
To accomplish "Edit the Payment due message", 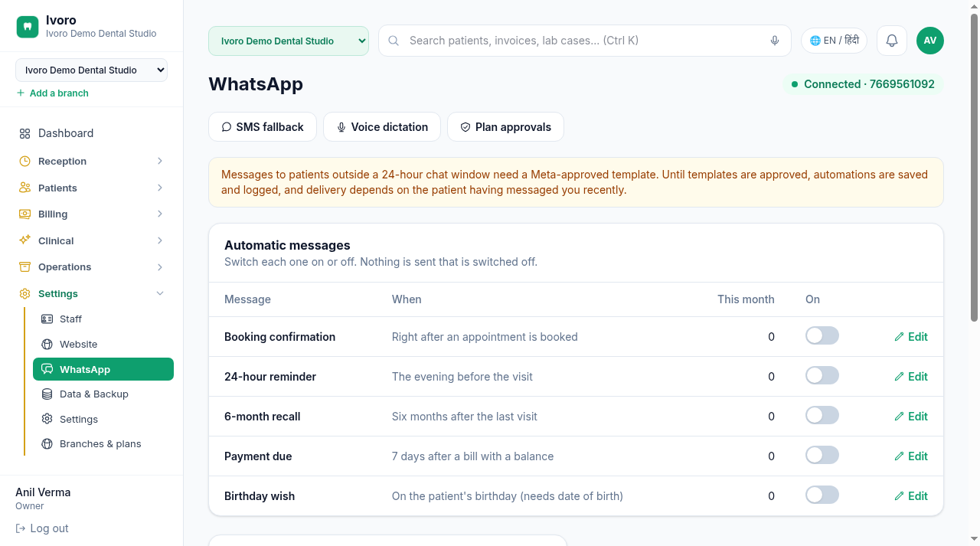I will click(911, 456).
